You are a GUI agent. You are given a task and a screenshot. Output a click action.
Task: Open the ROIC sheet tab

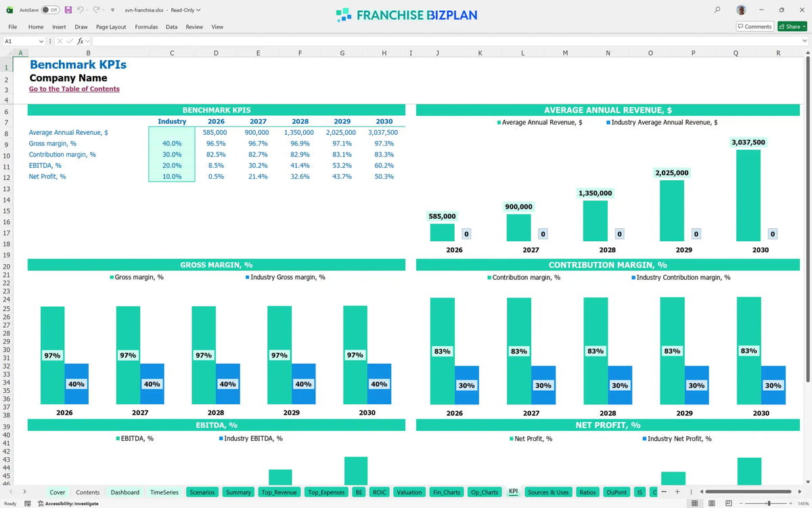tap(380, 492)
